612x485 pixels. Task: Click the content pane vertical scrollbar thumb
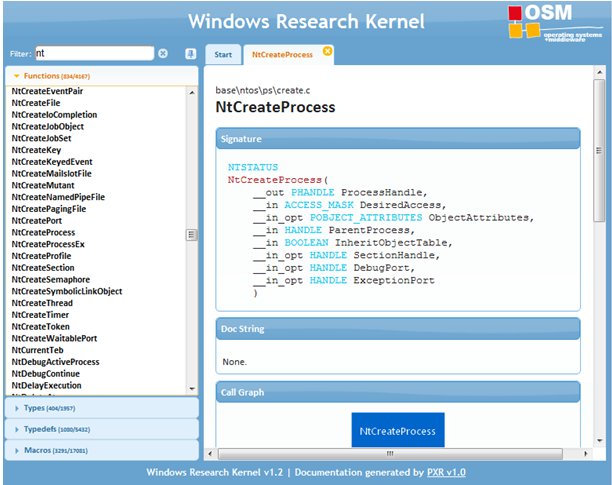(599, 151)
